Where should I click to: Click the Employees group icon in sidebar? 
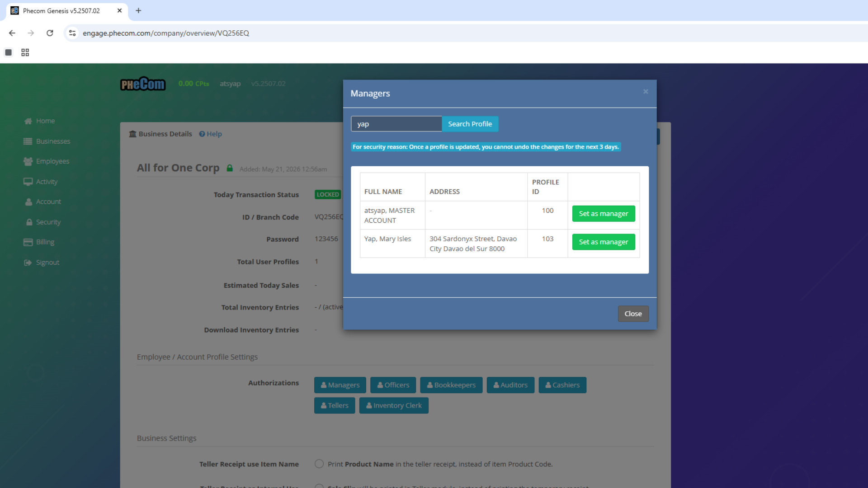click(28, 161)
